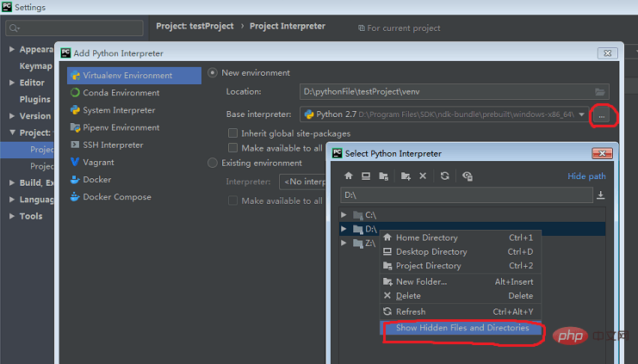The width and height of the screenshot is (638, 364).
Task: Click the Location field with venv path
Action: 455,92
